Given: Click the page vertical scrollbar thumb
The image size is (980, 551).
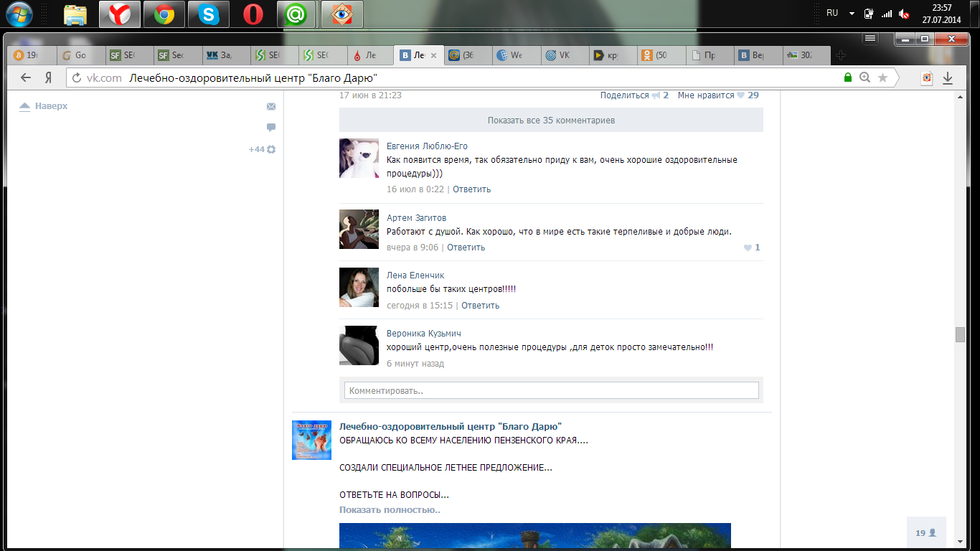Looking at the screenshot, I should [x=960, y=334].
